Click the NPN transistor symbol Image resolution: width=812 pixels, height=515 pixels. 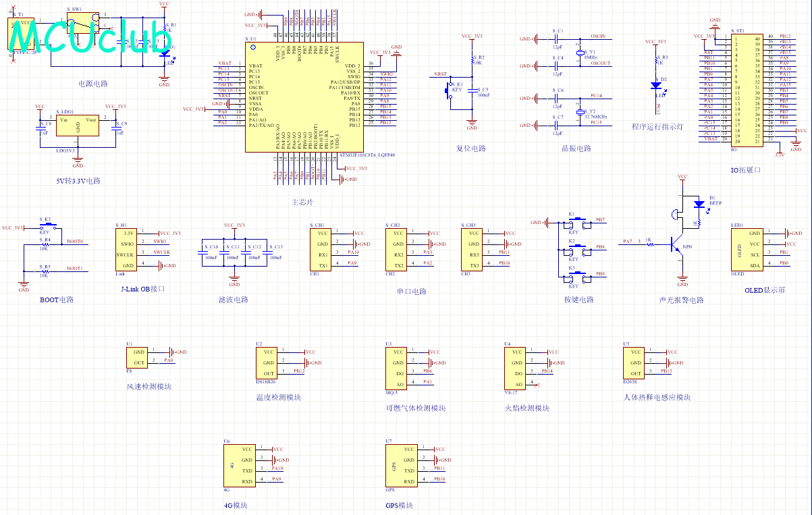[677, 245]
